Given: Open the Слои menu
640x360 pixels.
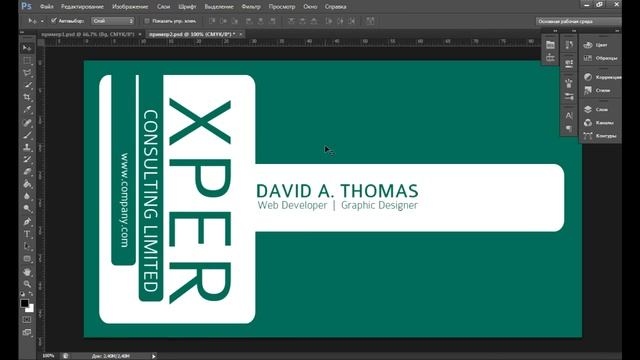Looking at the screenshot, I should pos(163,7).
